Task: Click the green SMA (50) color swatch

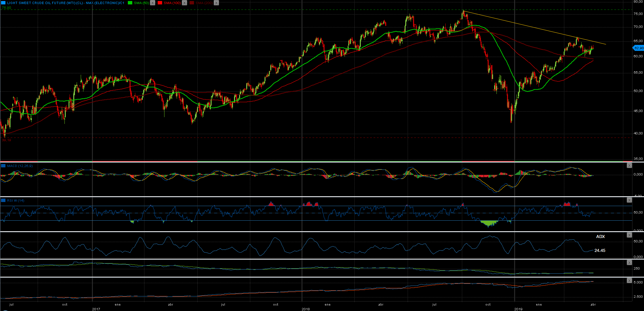Action: (130, 3)
